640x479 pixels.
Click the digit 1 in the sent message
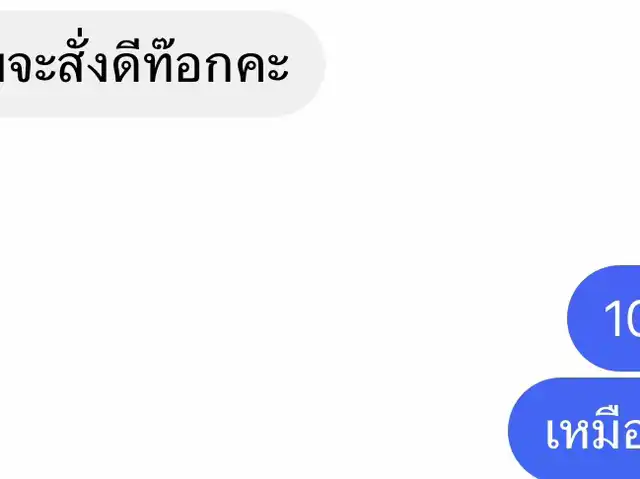point(613,319)
